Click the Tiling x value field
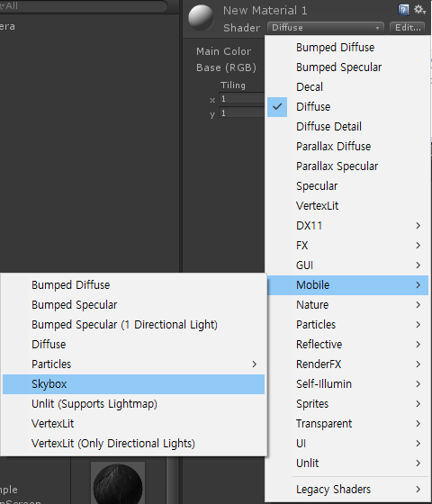Image resolution: width=432 pixels, height=504 pixels. (x=242, y=98)
